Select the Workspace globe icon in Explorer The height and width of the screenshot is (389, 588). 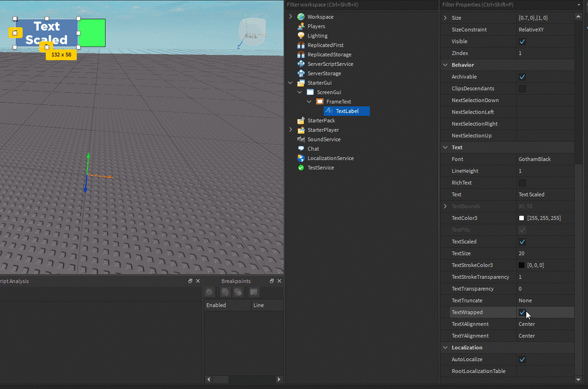301,17
